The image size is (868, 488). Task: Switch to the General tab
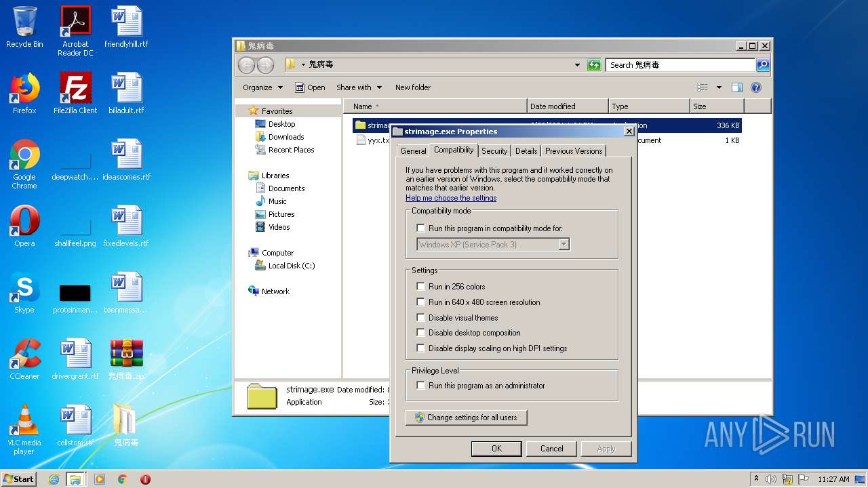[413, 151]
